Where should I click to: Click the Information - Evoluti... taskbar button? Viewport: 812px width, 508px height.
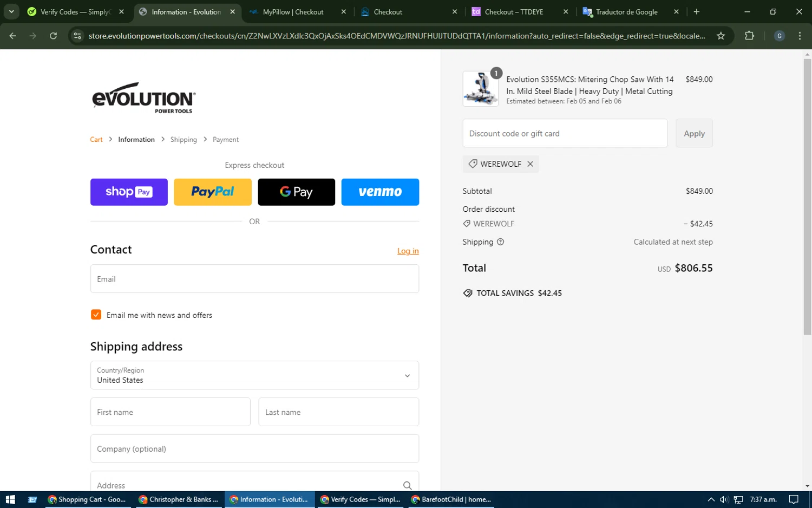270,499
